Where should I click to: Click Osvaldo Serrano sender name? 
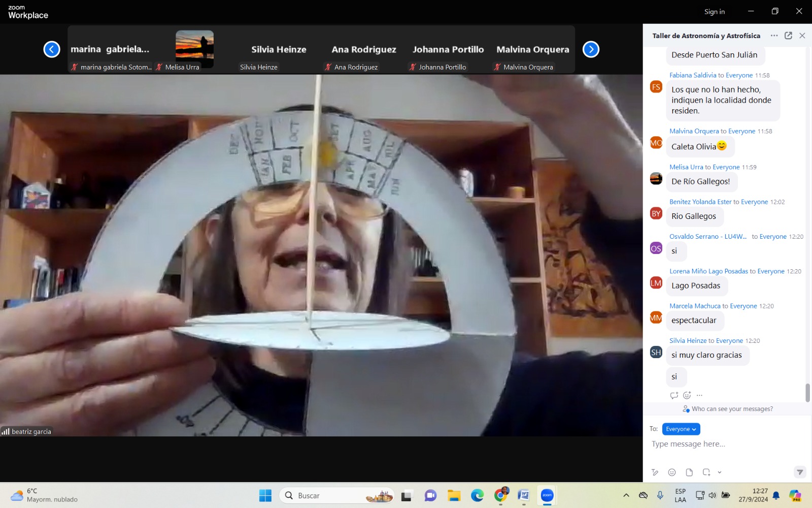point(708,237)
